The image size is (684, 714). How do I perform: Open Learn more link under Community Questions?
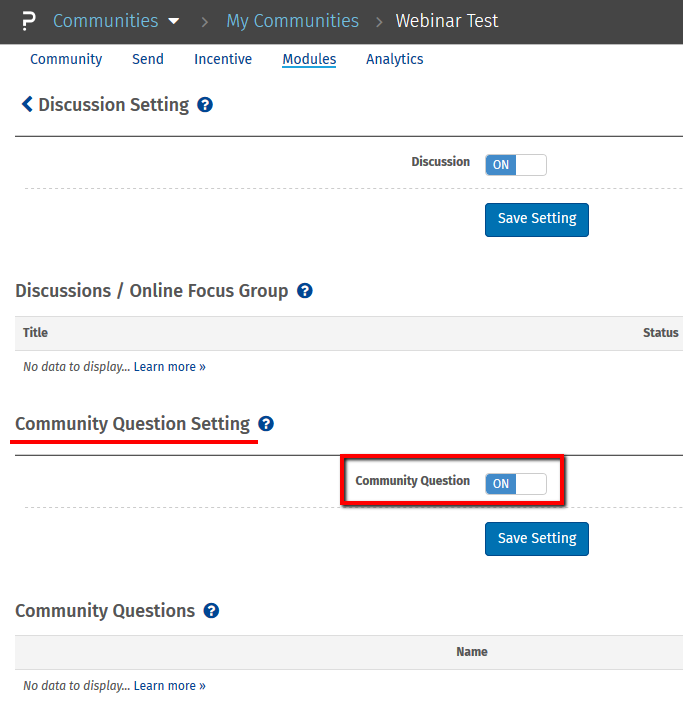[170, 686]
